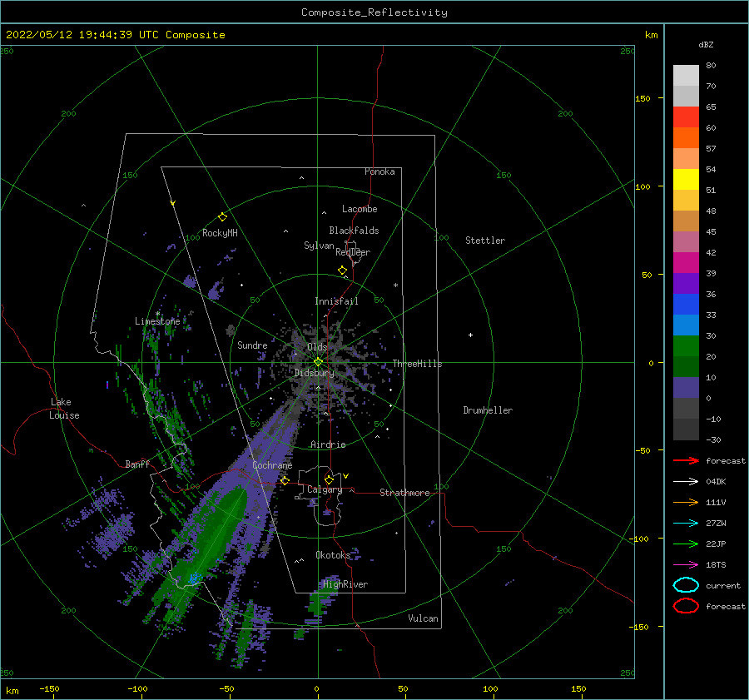Click the Calgary city label
The image size is (749, 700).
click(325, 489)
